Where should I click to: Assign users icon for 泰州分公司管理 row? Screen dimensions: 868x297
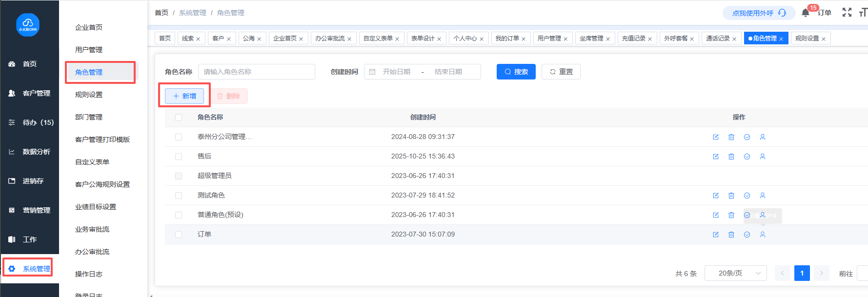763,137
